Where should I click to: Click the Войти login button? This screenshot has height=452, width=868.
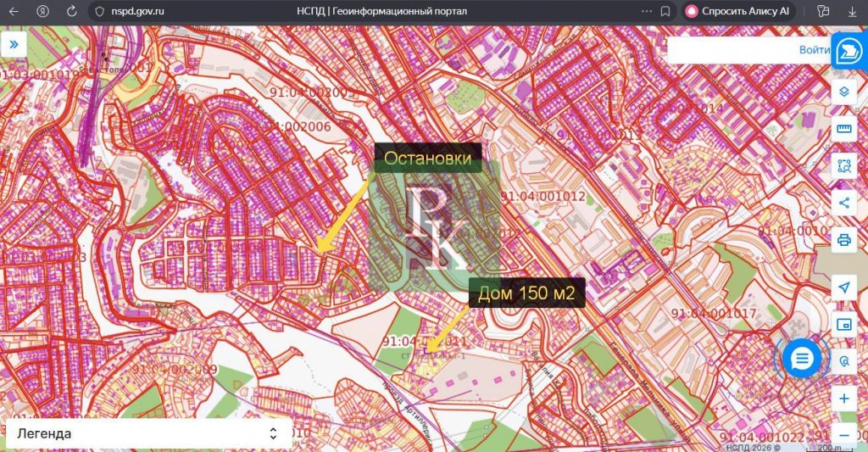tap(813, 50)
